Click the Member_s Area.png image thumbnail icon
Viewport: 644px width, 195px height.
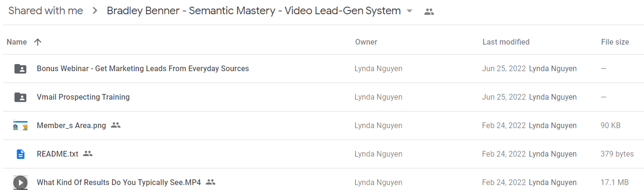[x=20, y=126]
